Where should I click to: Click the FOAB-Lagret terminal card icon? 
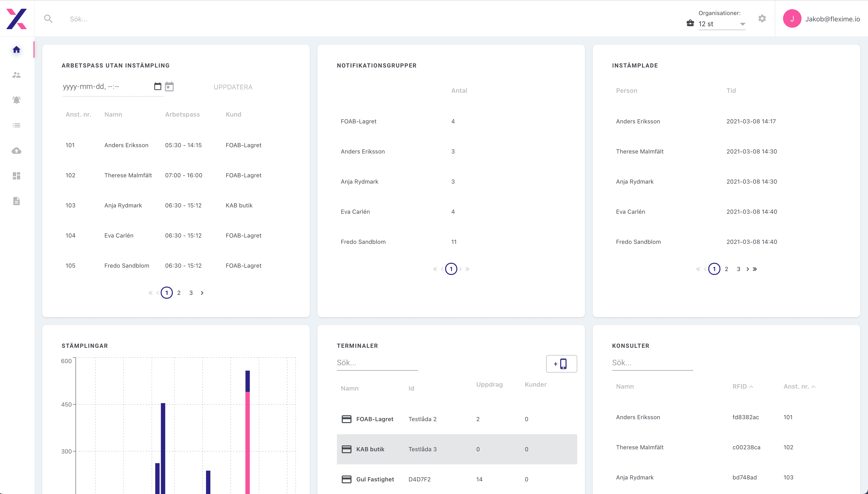(x=346, y=419)
